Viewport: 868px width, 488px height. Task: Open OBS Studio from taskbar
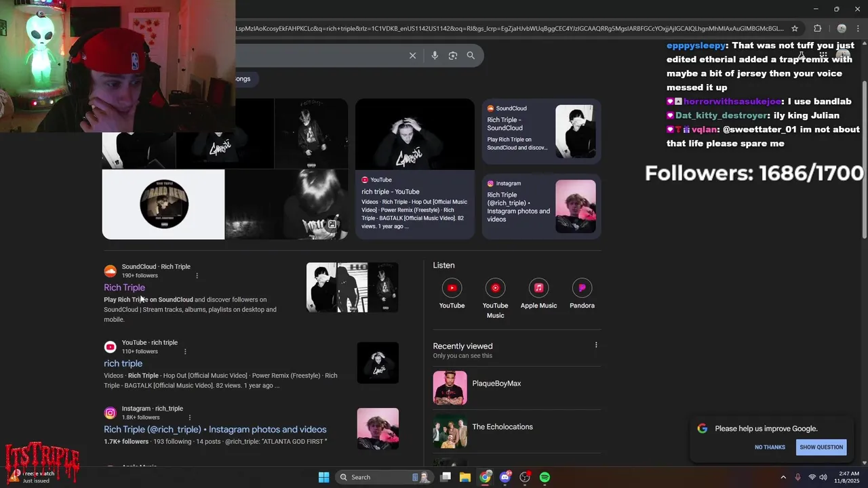525,477
